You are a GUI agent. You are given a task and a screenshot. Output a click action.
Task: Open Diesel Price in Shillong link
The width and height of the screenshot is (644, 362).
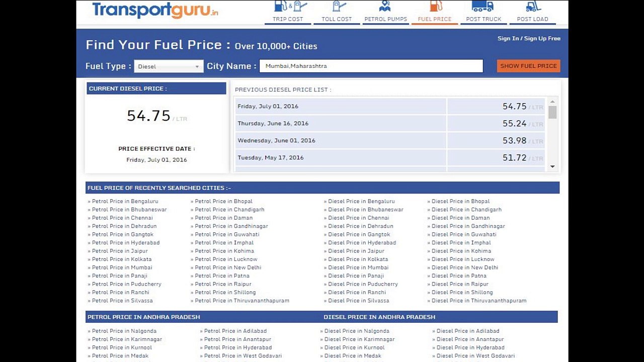(x=462, y=292)
